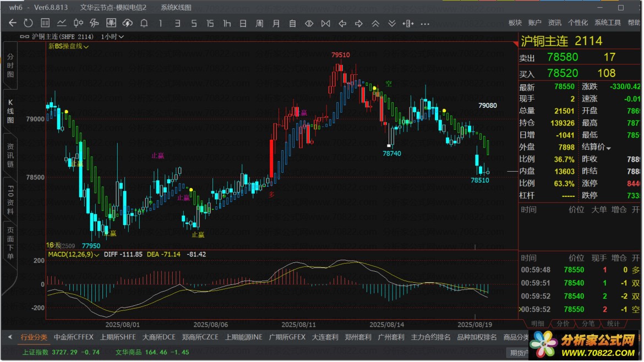Viewport: 644px width, 362px height.
Task: Open the 结算价 dropdown arrow
Action: [x=609, y=148]
